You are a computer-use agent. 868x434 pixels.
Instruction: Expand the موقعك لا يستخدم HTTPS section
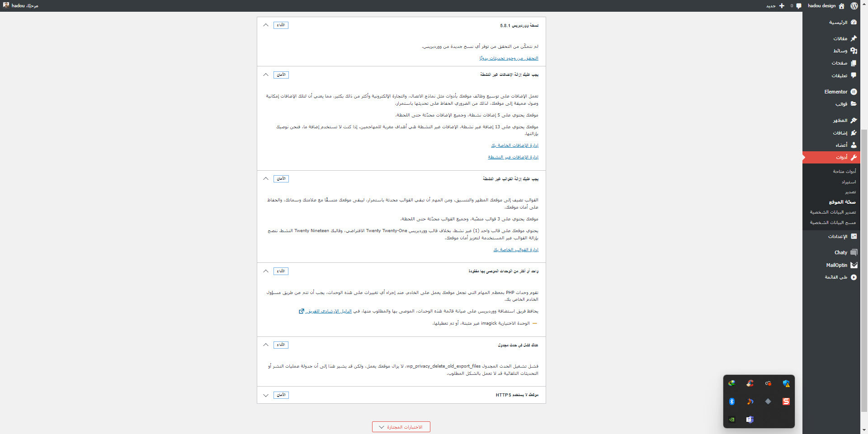pos(266,395)
